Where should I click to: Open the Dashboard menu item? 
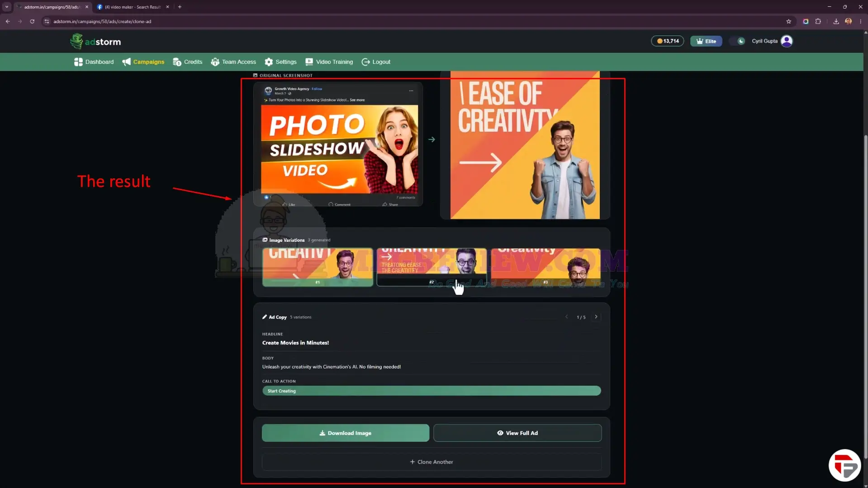coord(94,62)
